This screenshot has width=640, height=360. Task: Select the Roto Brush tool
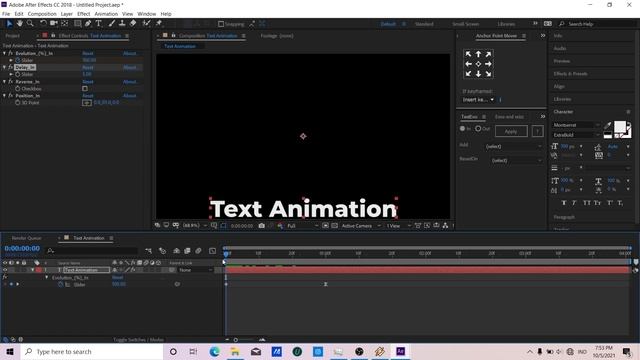146,24
